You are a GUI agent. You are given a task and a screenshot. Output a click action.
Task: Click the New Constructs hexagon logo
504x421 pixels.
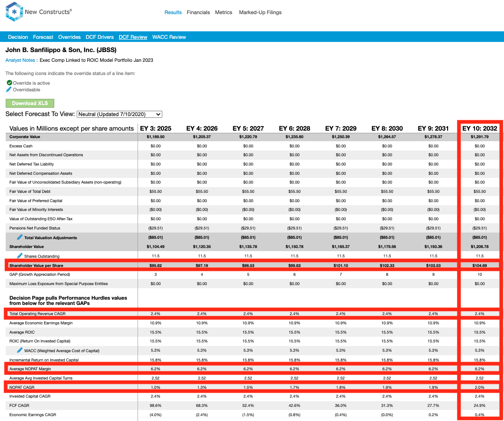pos(15,12)
